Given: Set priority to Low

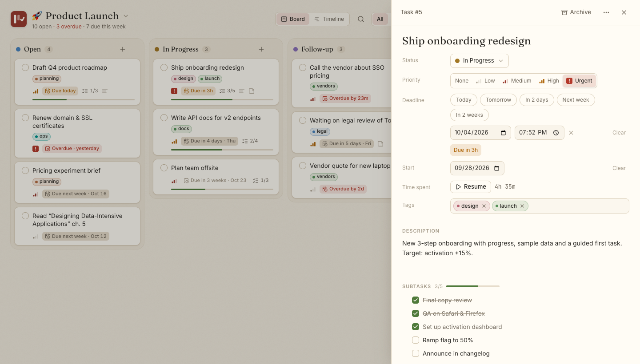Looking at the screenshot, I should coord(485,81).
